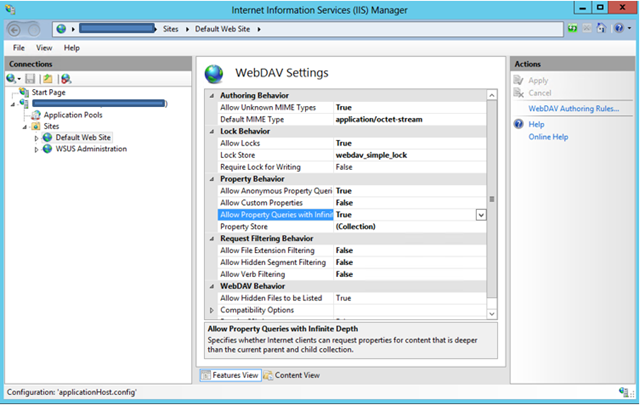The height and width of the screenshot is (405, 640).
Task: Click the Cancel action icon
Action: pos(518,93)
